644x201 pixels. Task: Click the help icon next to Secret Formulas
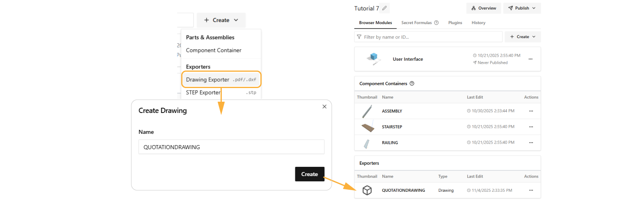436,23
